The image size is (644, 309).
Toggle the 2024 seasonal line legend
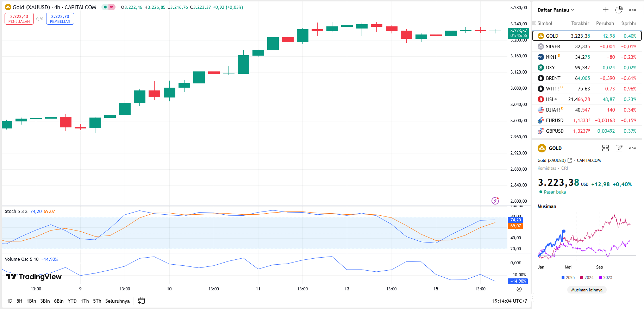pyautogui.click(x=587, y=278)
